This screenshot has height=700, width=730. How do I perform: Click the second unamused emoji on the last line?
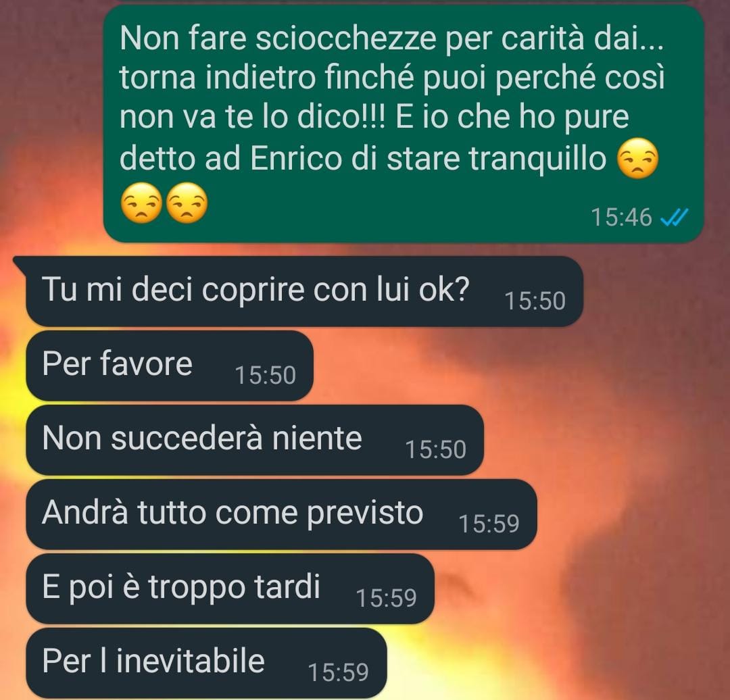pyautogui.click(x=187, y=203)
